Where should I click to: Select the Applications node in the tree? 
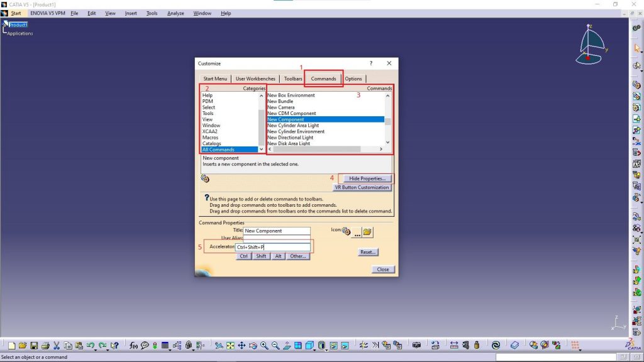pyautogui.click(x=19, y=33)
